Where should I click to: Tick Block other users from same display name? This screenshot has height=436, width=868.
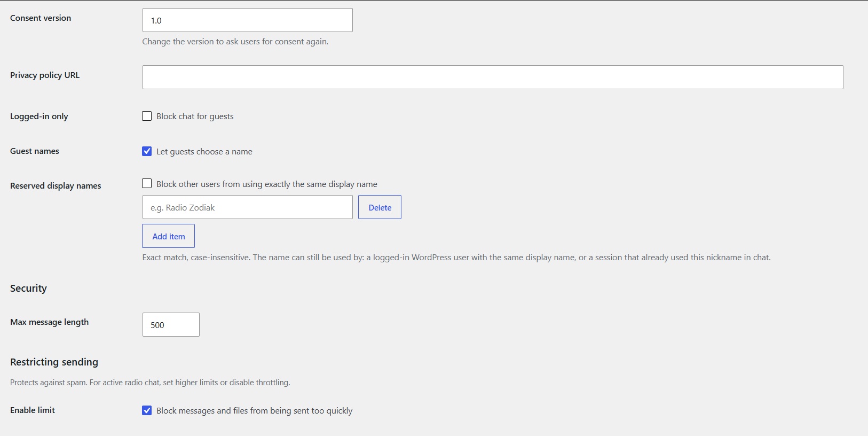click(x=147, y=183)
